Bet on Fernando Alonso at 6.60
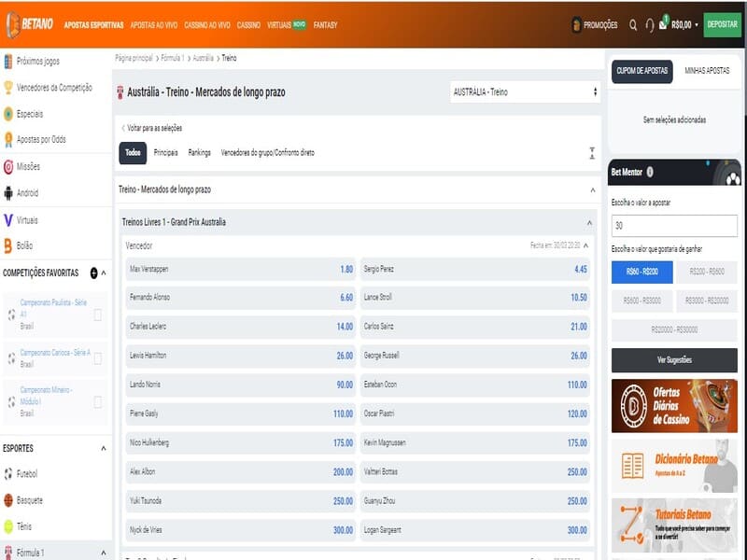Viewport: 747px width, 560px height. click(241, 297)
